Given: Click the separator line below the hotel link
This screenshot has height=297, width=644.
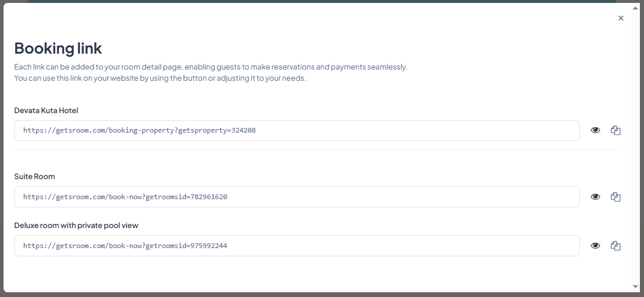Looking at the screenshot, I should click(x=317, y=150).
